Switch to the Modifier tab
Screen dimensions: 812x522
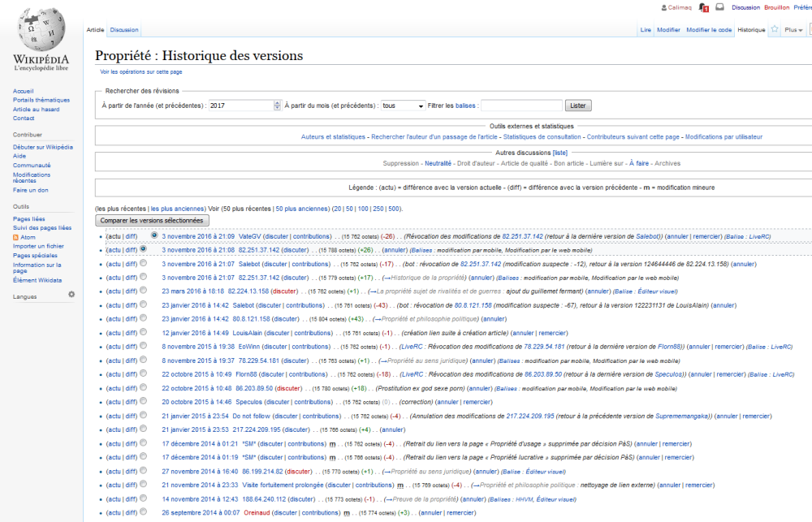tap(668, 30)
